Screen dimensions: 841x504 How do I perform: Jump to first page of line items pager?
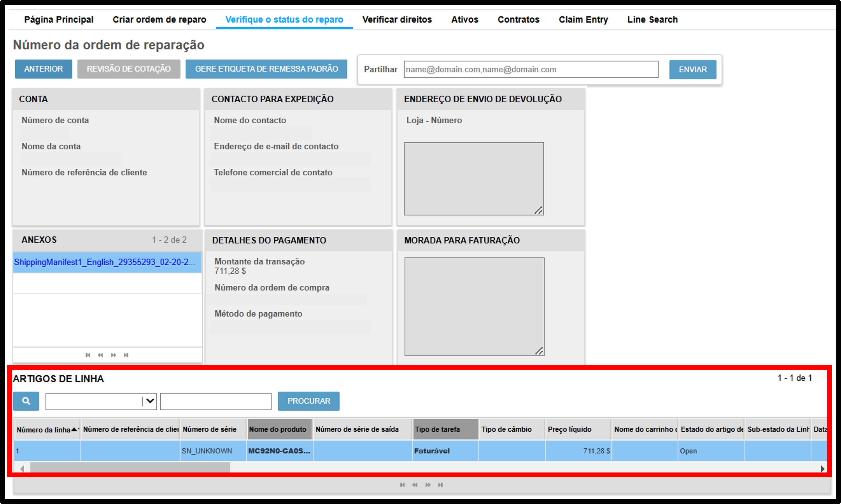click(x=402, y=485)
